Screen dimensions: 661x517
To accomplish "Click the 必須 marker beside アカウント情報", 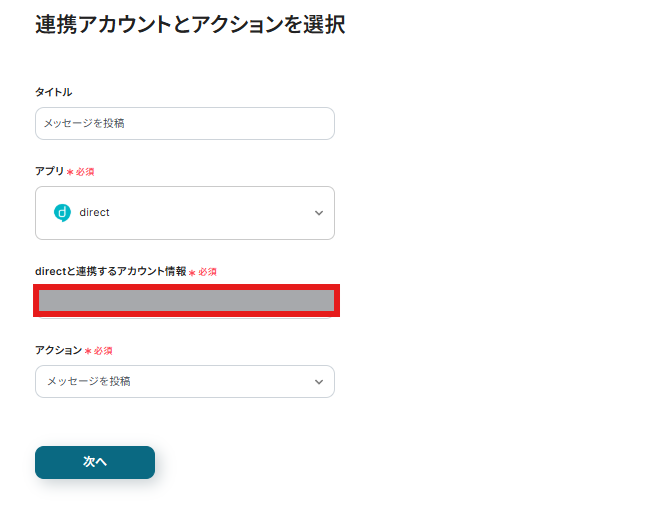I will (x=207, y=272).
